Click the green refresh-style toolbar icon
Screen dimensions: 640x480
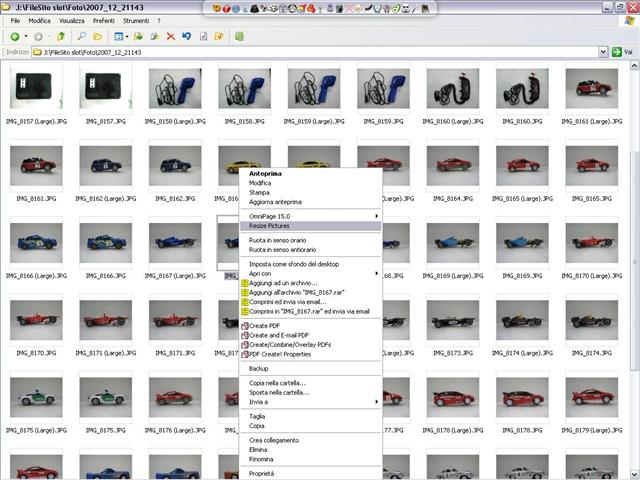point(239,36)
